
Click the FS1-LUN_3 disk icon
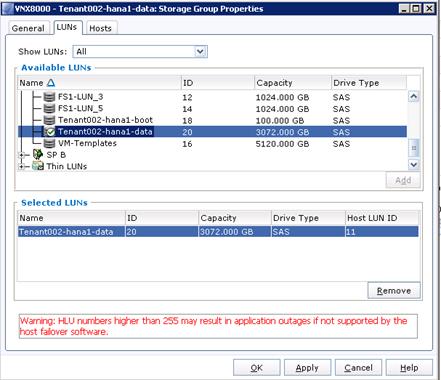tap(49, 97)
